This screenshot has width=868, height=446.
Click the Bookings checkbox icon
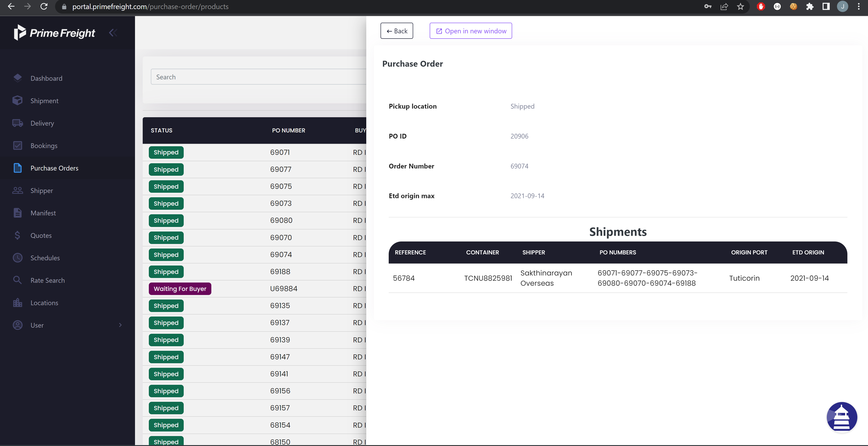(17, 145)
